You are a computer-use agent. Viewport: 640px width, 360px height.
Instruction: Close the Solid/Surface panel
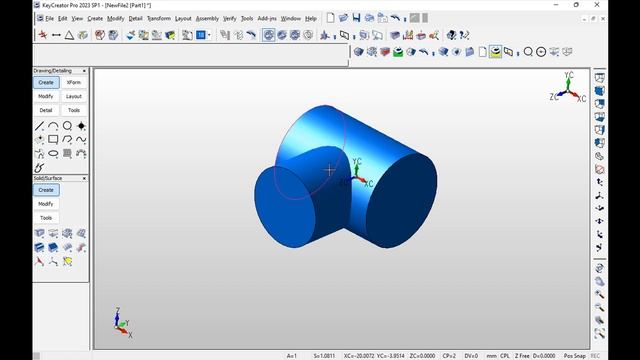[84, 178]
